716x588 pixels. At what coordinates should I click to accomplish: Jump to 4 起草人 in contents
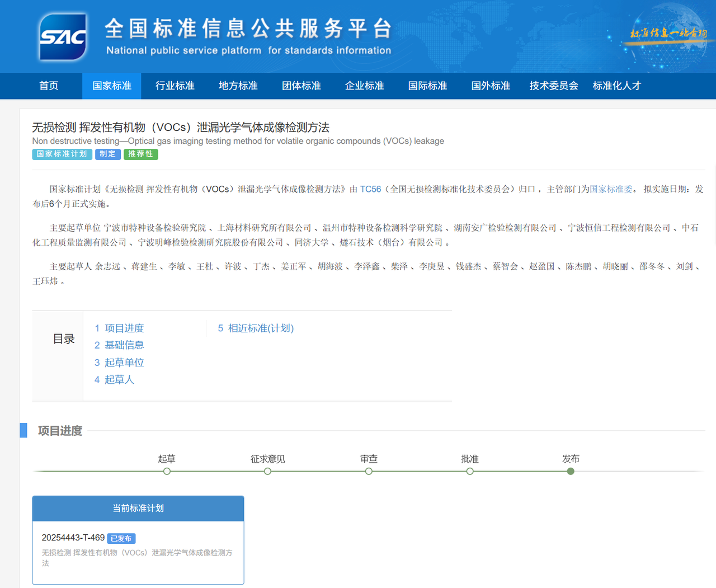(114, 380)
